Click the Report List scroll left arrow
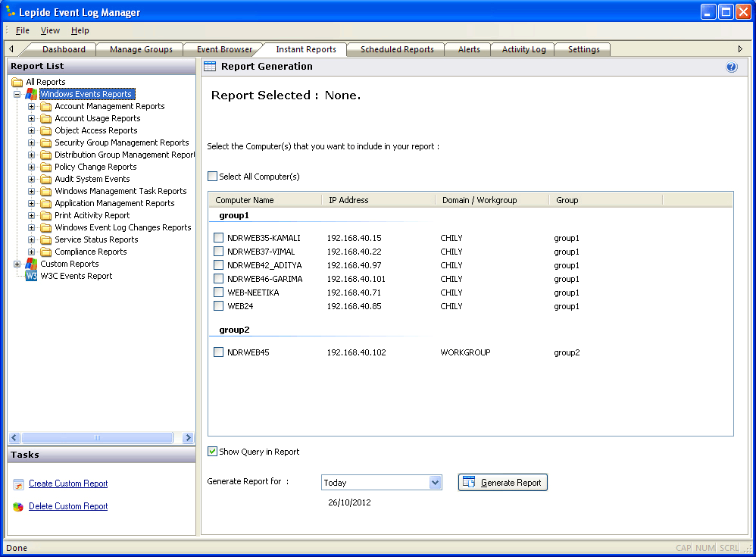The width and height of the screenshot is (756, 557). coord(14,437)
